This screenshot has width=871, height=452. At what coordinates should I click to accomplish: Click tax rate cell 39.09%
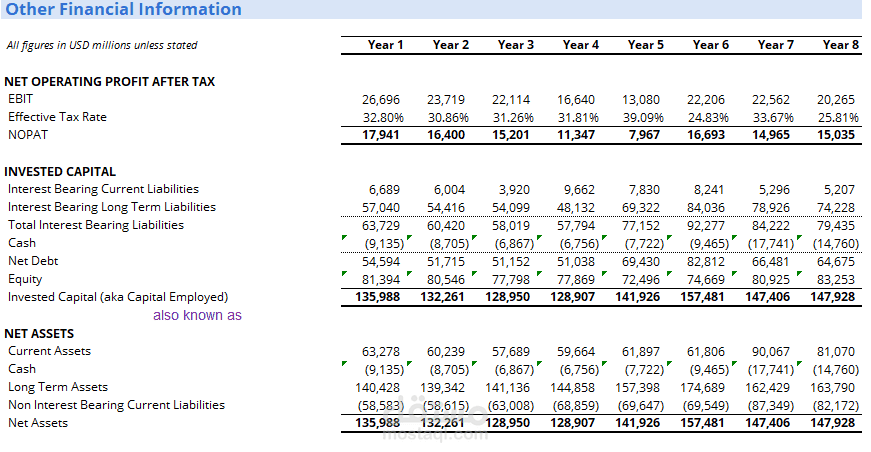643,118
